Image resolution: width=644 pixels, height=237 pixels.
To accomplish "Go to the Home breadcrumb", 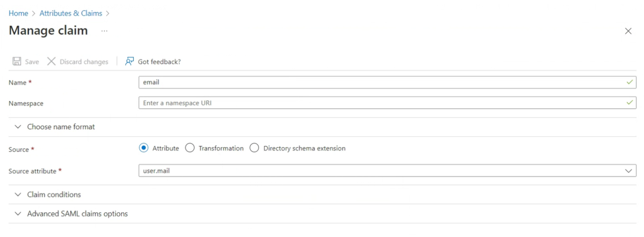I will [x=18, y=13].
